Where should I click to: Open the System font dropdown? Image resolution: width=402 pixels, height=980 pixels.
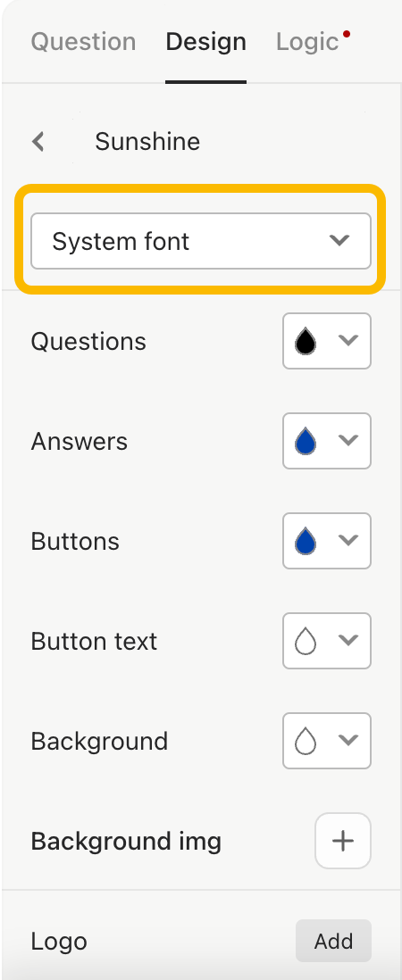point(201,241)
